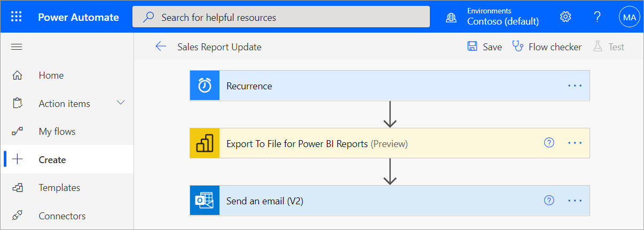Open the Recurrence step ellipsis menu
The width and height of the screenshot is (644, 230).
(575, 86)
